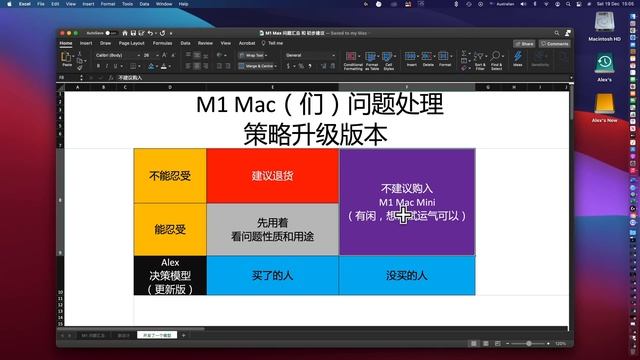Click the zoom slider knob in the status bar
The width and height of the screenshot is (640, 360).
(529, 344)
